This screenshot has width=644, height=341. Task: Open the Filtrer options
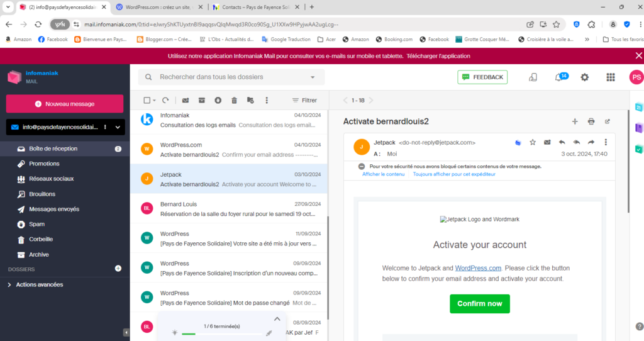click(305, 100)
